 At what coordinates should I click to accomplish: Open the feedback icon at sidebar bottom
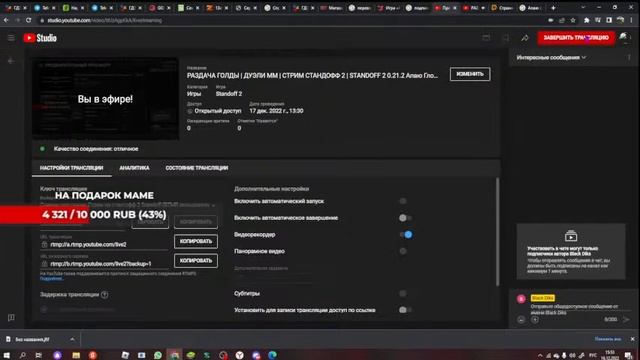[11, 318]
